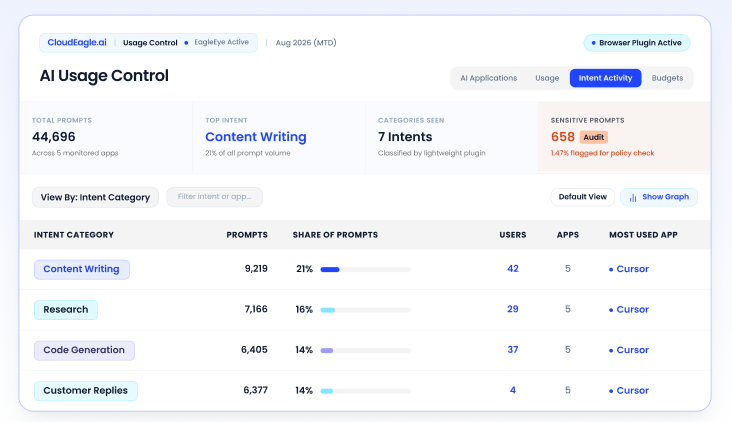Open the Content Writing category tag
This screenshot has width=732, height=422.
(x=82, y=269)
